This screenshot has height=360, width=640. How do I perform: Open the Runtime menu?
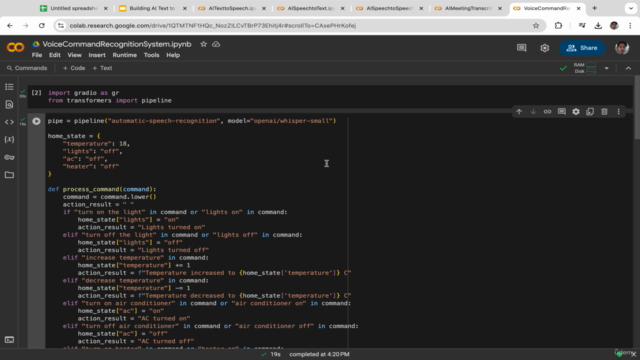[x=124, y=55]
